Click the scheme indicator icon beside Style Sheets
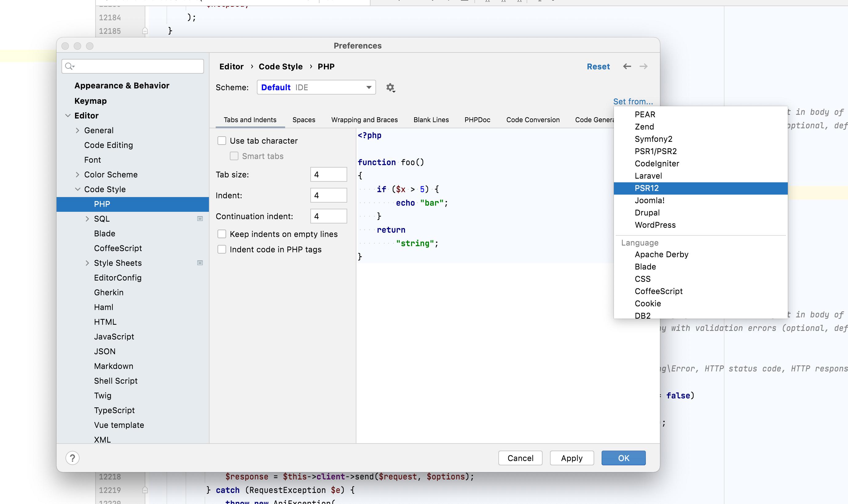848x504 pixels. [200, 263]
